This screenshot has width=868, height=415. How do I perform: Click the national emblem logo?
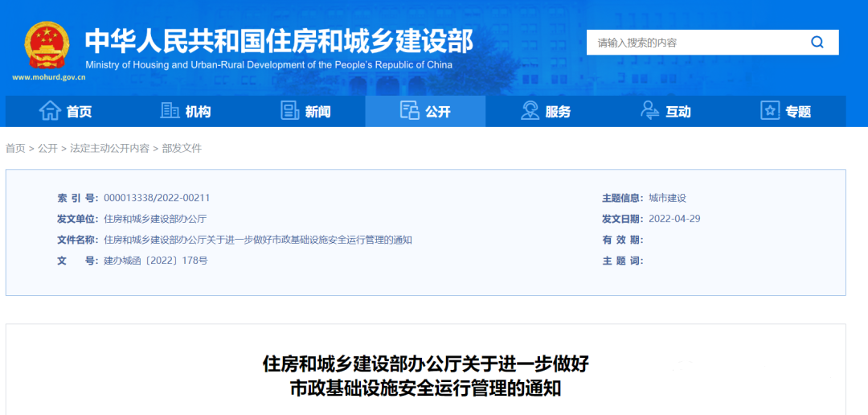(x=47, y=45)
